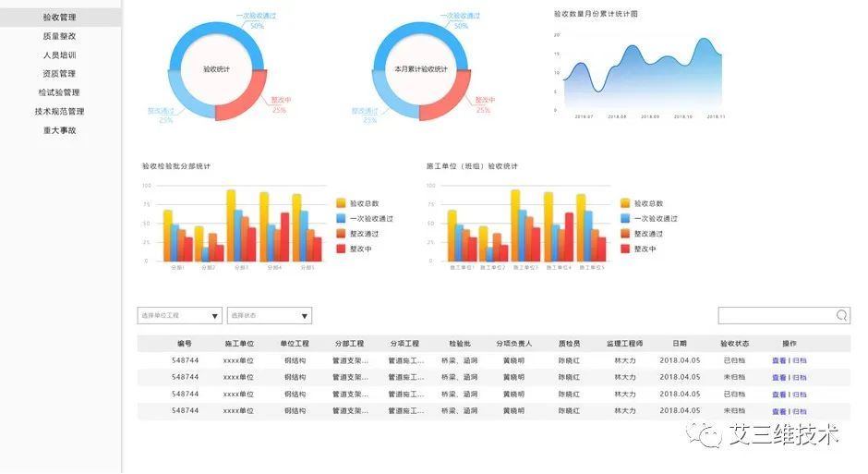This screenshot has width=868, height=474.
Task: Click center of the 本月累计验收统计 donut chart
Action: tap(421, 69)
